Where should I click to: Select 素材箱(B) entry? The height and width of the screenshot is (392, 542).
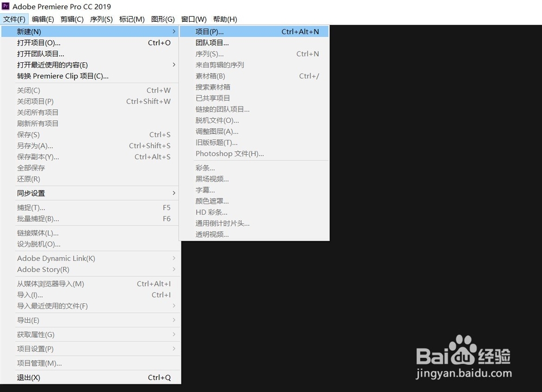pos(254,76)
